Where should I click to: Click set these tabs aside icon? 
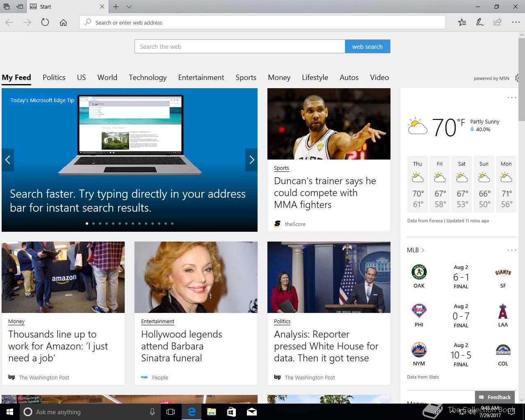tap(20, 7)
